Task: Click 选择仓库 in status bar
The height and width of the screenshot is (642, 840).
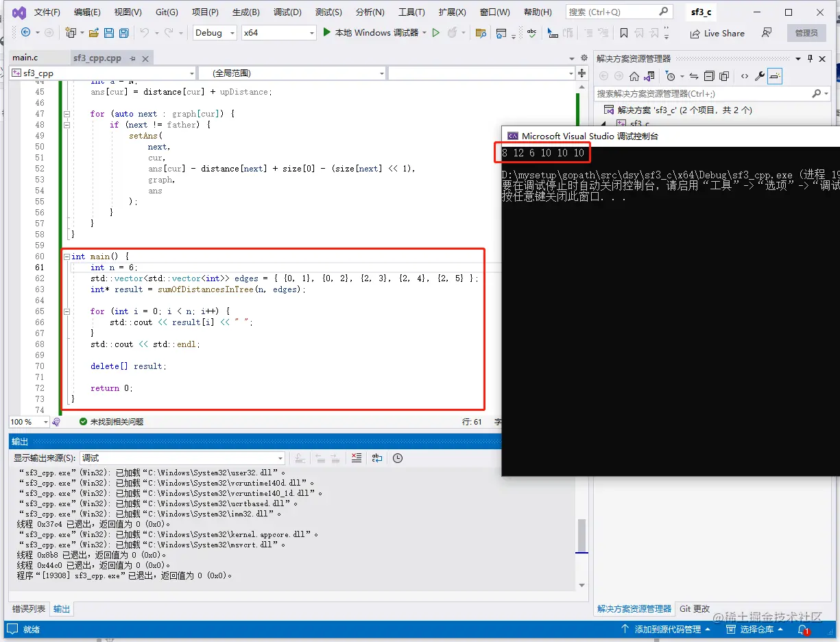Action: point(755,629)
